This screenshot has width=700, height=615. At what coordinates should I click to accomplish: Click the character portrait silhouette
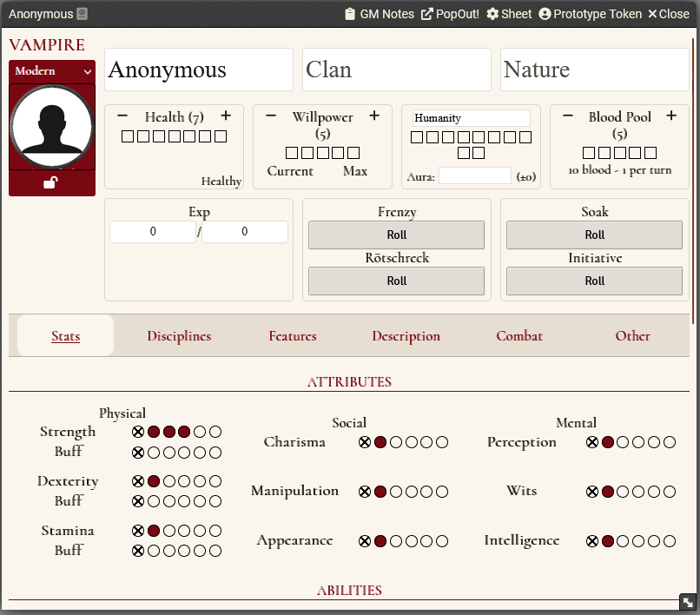(51, 126)
